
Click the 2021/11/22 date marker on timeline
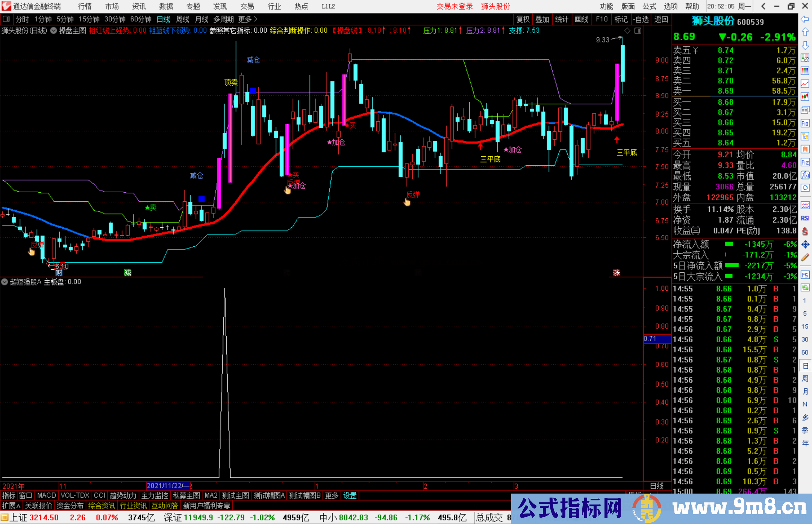[168, 486]
